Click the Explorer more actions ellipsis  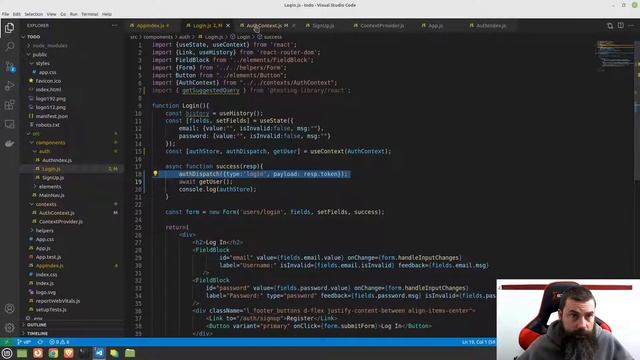click(115, 25)
